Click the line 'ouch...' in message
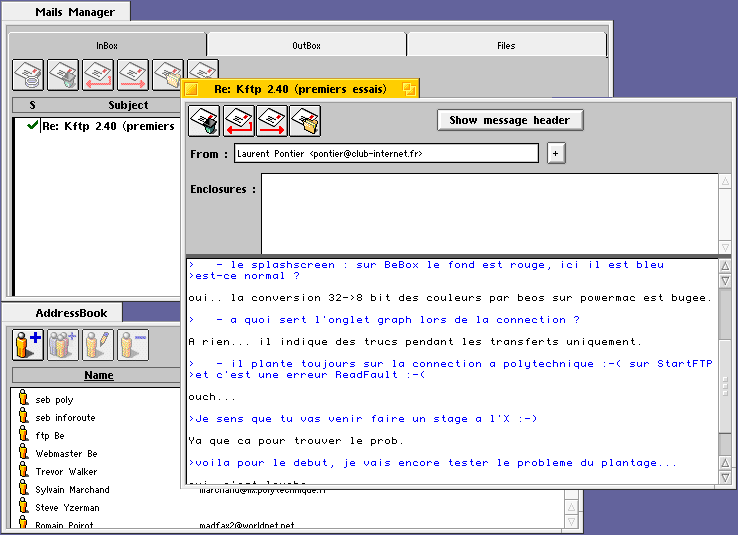This screenshot has width=738, height=535. coord(211,397)
